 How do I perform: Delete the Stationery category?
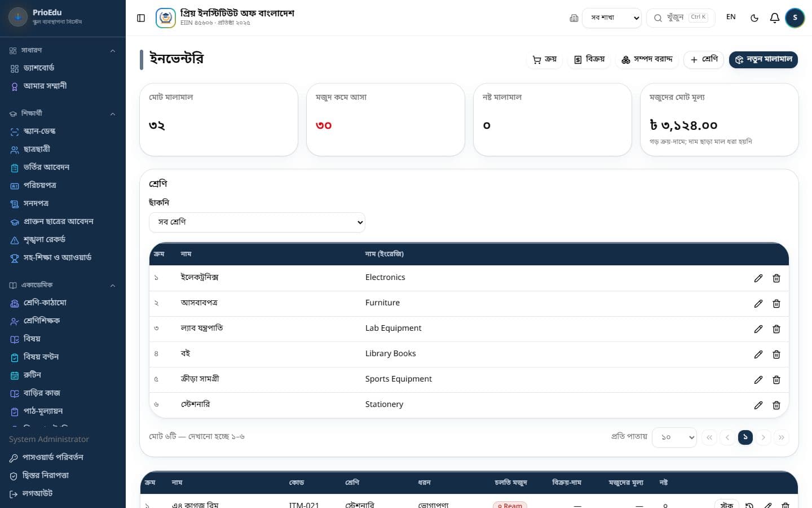[x=776, y=405]
